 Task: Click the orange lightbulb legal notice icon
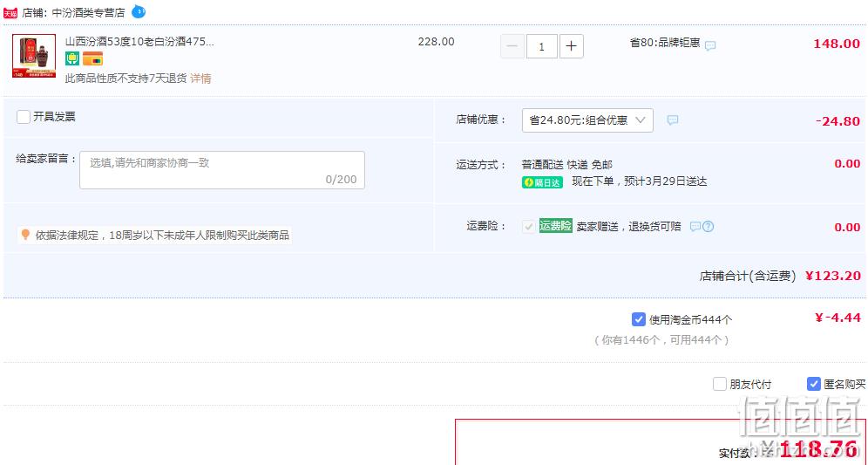(x=25, y=235)
